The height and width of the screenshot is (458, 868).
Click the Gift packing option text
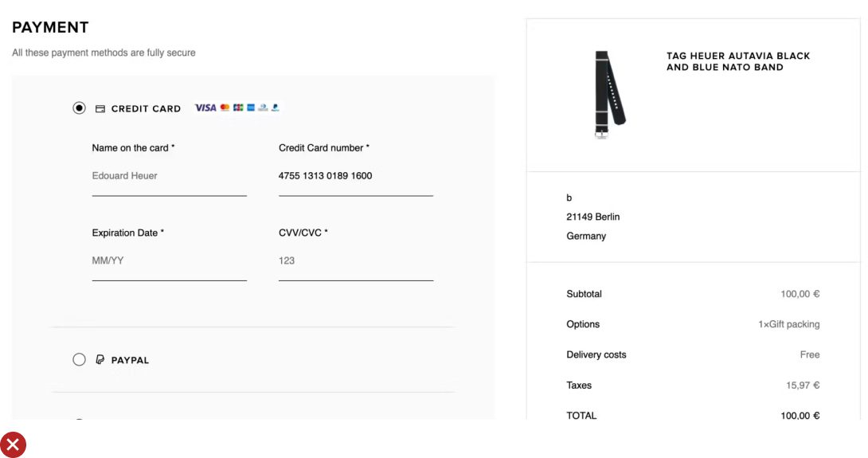click(788, 324)
